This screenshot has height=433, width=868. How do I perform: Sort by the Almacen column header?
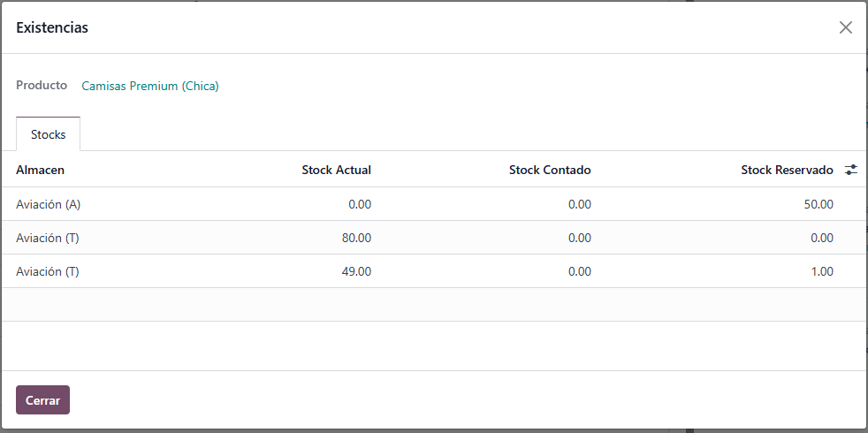40,170
